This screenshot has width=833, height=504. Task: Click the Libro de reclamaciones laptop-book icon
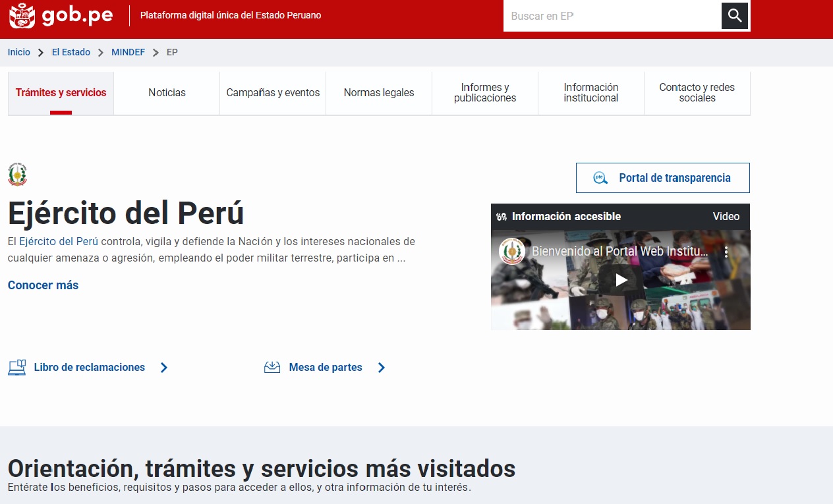tap(17, 368)
